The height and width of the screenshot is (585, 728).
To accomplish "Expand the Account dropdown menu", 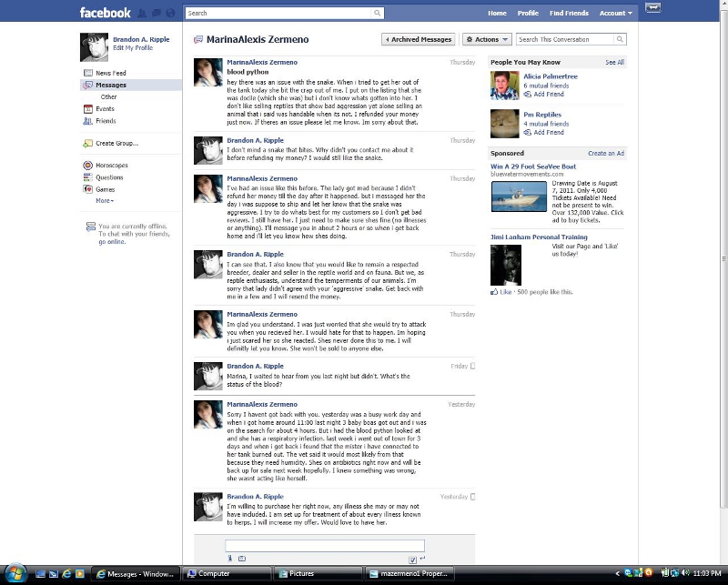I will tap(616, 13).
